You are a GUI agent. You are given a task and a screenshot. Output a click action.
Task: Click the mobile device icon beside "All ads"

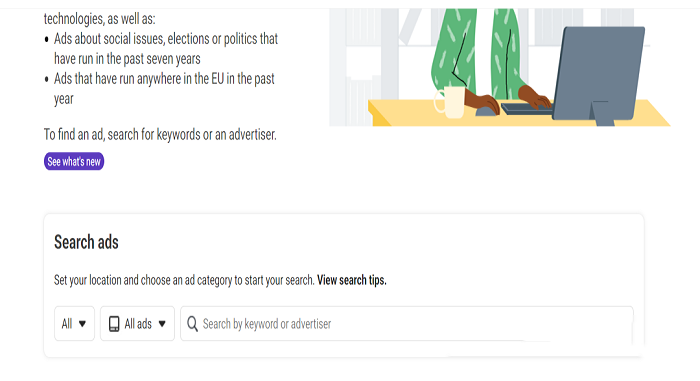coord(114,324)
